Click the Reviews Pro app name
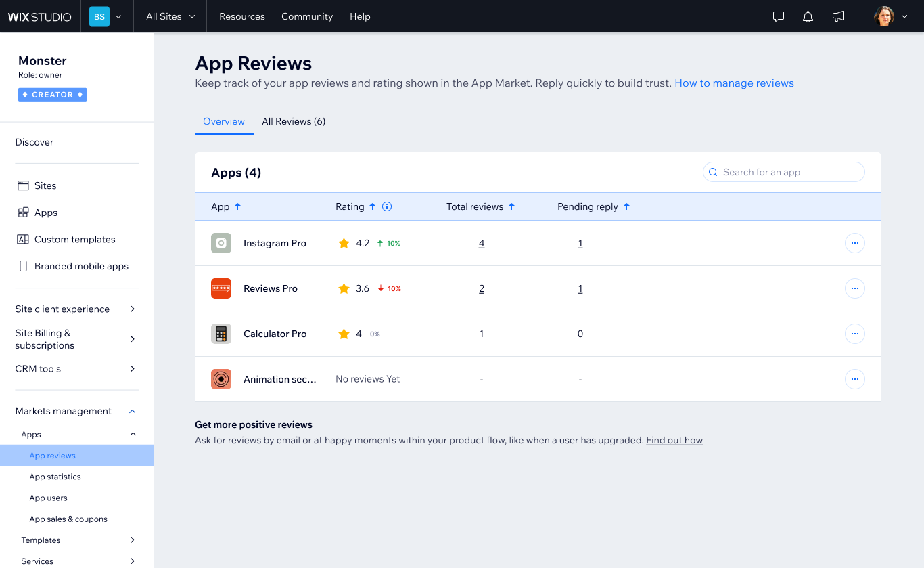 (271, 288)
